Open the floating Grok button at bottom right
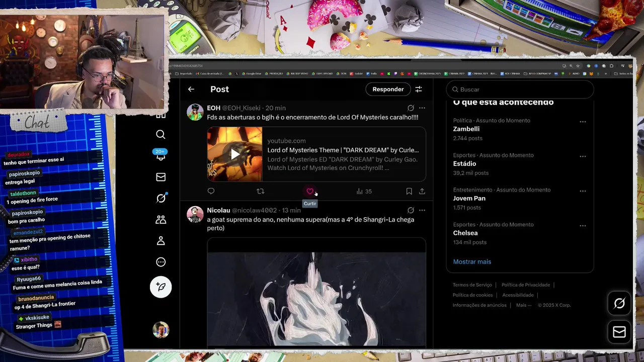 619,303
